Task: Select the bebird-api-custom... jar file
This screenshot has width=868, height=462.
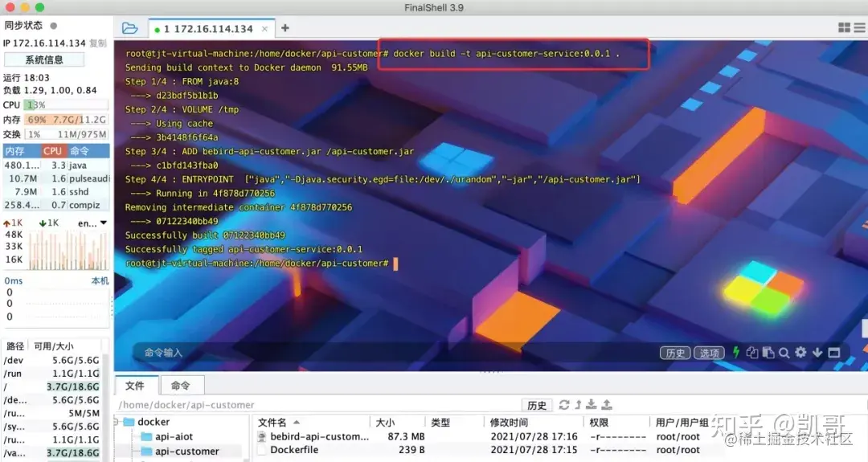Action: click(x=319, y=436)
